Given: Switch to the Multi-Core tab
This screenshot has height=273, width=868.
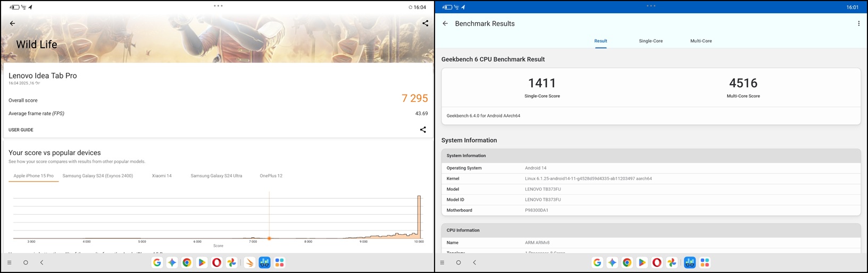Looking at the screenshot, I should point(700,41).
